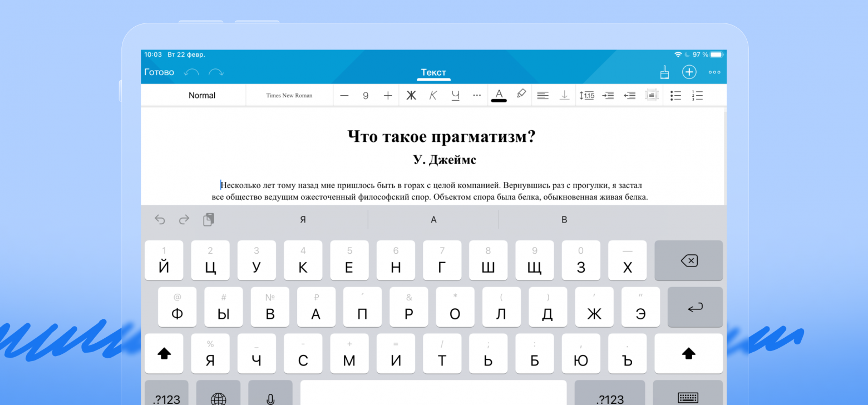Tap the format painter brush icon

[x=664, y=72]
